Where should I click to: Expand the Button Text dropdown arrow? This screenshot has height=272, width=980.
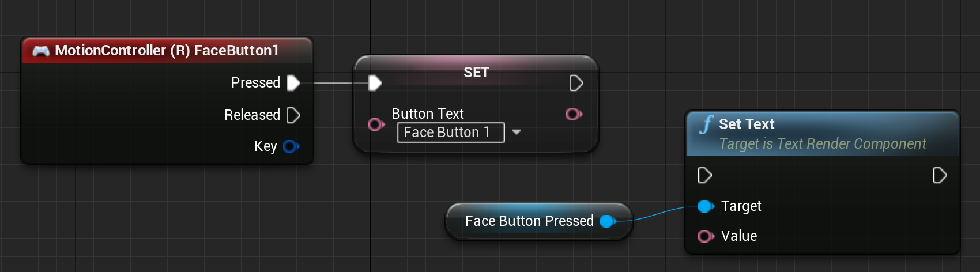point(517,132)
